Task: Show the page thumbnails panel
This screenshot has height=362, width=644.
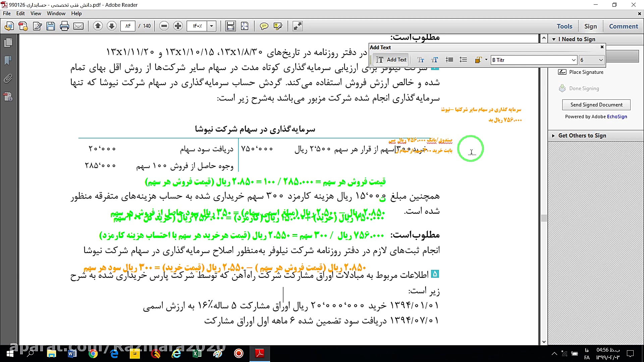Action: [x=8, y=43]
